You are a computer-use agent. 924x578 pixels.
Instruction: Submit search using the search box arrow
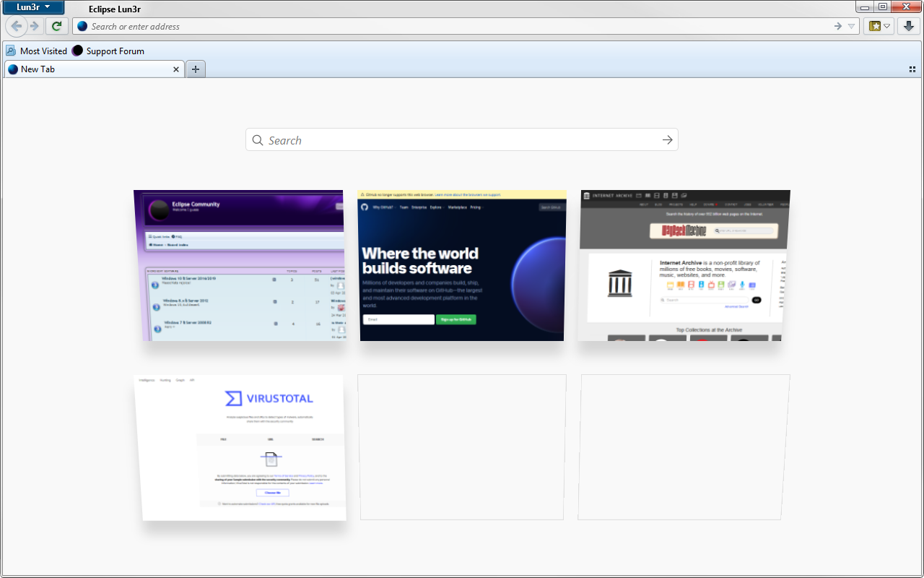(667, 140)
